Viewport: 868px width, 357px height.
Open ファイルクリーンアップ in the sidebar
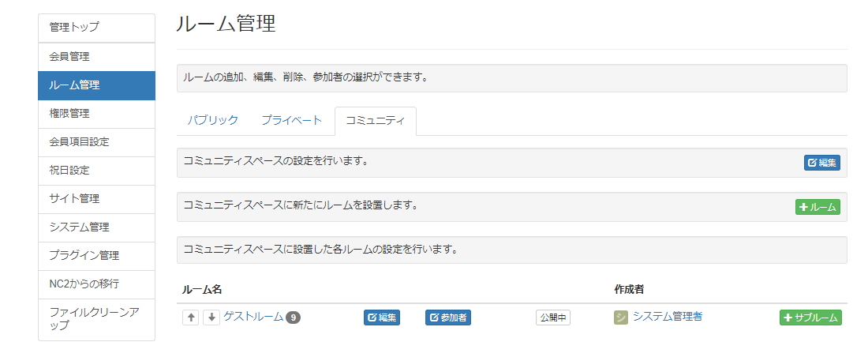[x=96, y=318]
